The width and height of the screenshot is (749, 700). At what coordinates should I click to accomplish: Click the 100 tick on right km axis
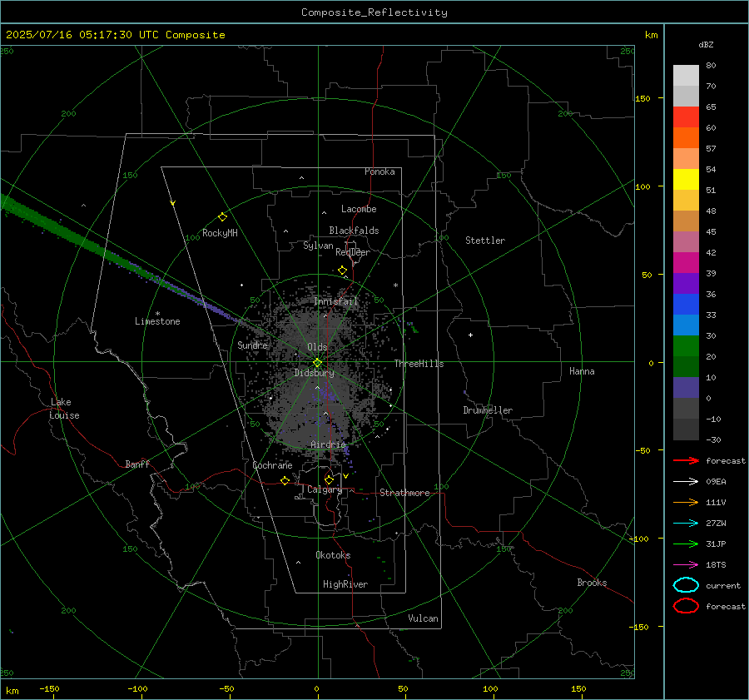(x=642, y=186)
